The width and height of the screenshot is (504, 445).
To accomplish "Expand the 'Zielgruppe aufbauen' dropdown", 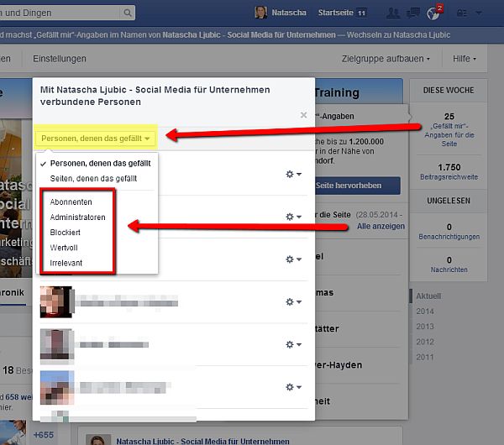I will coord(386,59).
